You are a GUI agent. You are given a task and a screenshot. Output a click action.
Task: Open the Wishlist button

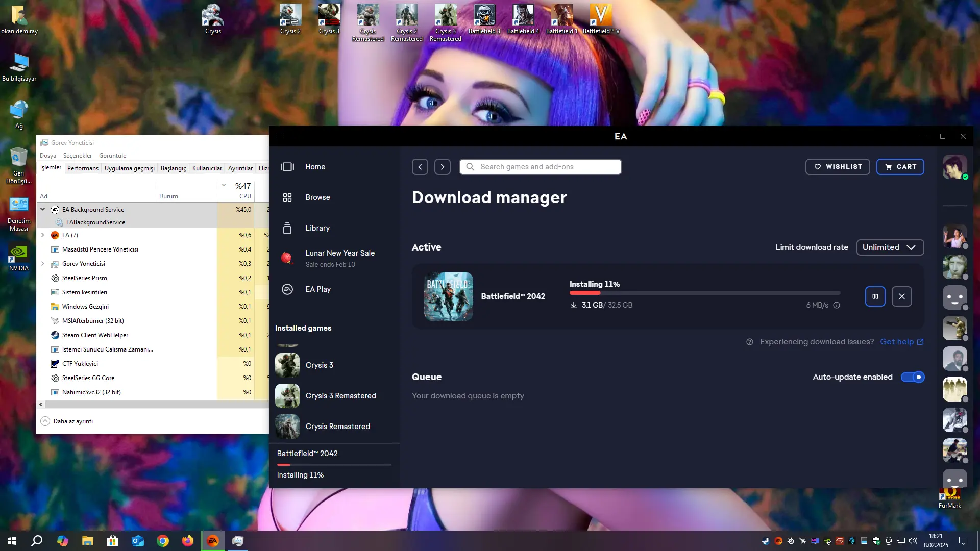point(838,167)
